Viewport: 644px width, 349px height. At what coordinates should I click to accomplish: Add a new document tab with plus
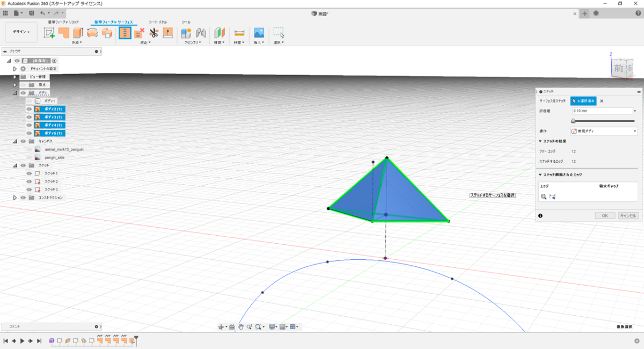point(586,13)
